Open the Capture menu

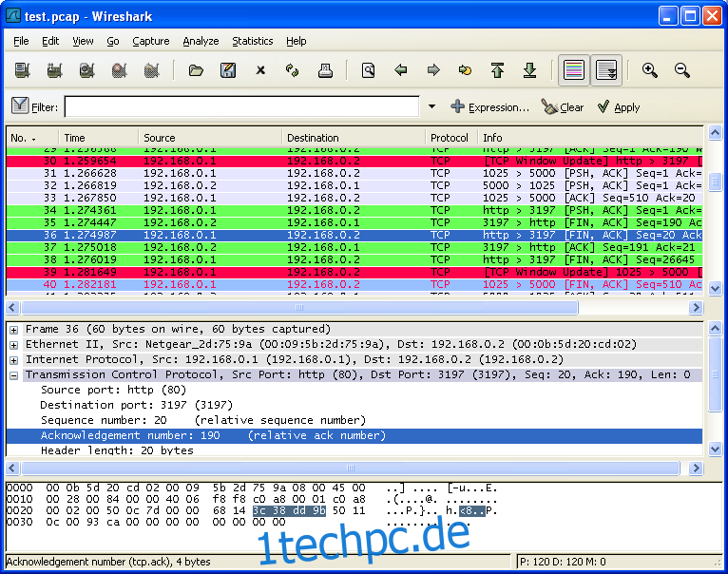(x=151, y=41)
